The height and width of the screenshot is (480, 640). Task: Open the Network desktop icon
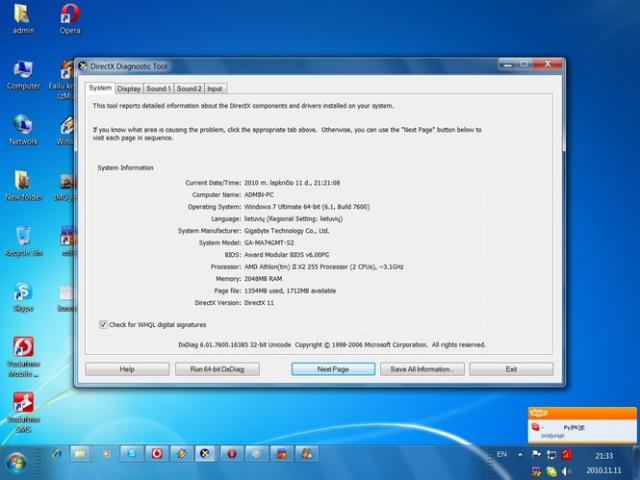[x=22, y=127]
